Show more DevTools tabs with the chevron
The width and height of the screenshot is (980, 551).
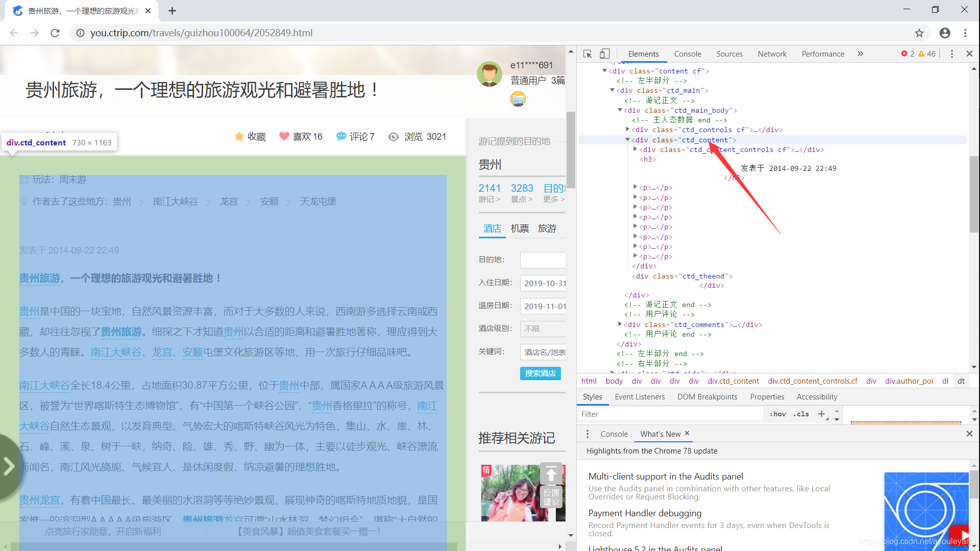pyautogui.click(x=861, y=54)
